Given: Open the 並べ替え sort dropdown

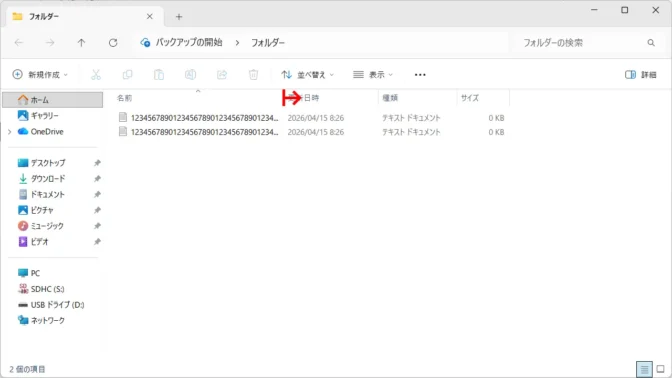Looking at the screenshot, I should pos(307,75).
